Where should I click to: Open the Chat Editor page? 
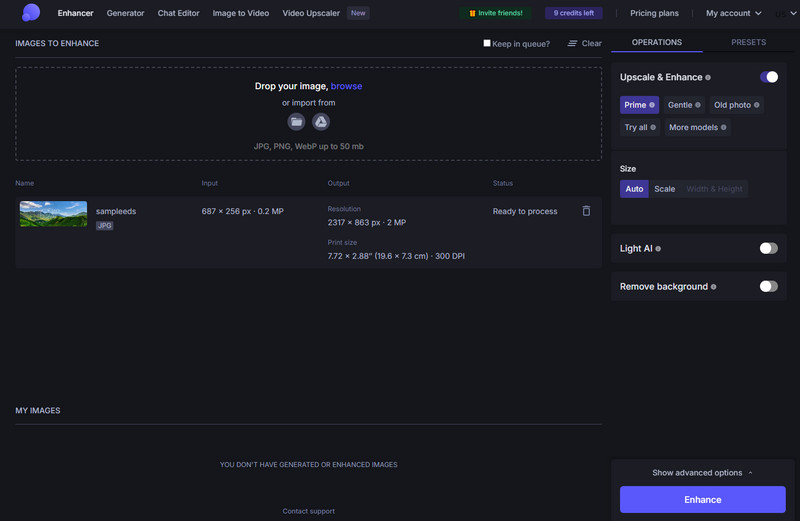(179, 13)
